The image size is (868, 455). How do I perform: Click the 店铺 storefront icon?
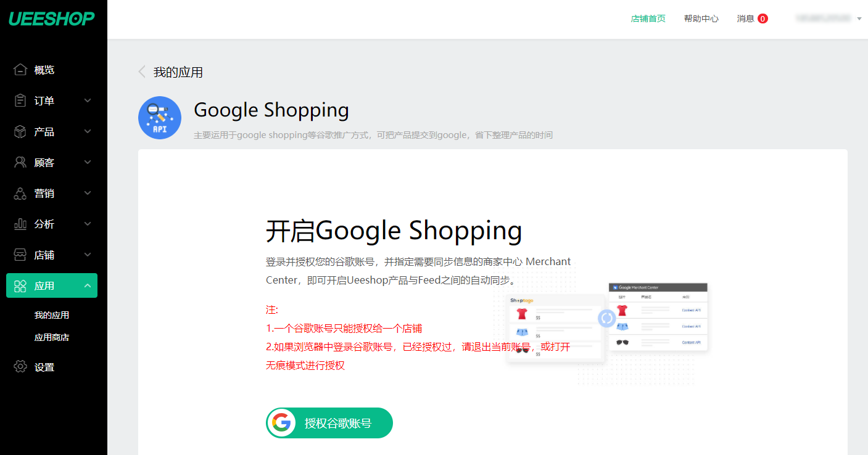(20, 255)
